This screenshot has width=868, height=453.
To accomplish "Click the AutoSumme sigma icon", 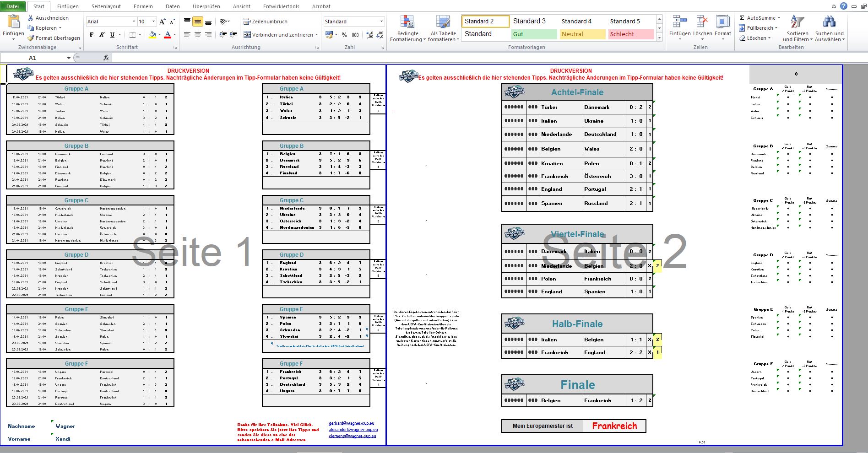I will 742,18.
